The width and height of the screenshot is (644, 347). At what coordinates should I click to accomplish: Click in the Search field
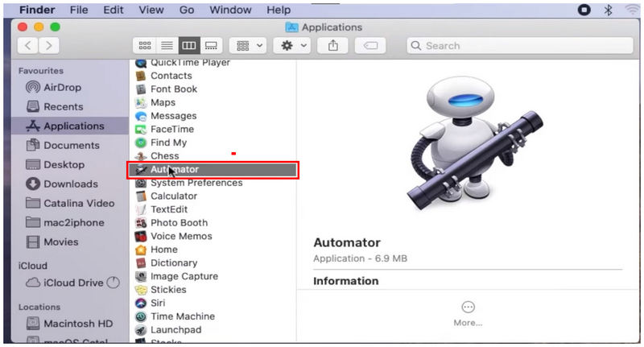[520, 45]
